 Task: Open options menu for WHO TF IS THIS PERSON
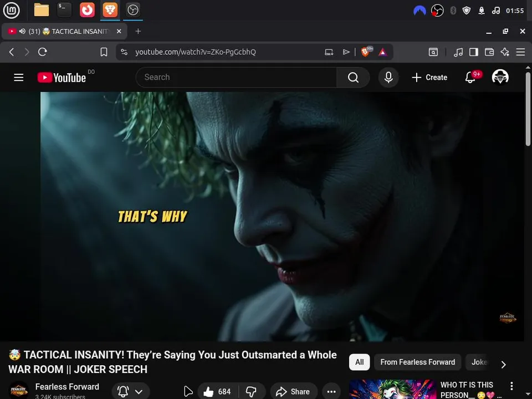[511, 386]
